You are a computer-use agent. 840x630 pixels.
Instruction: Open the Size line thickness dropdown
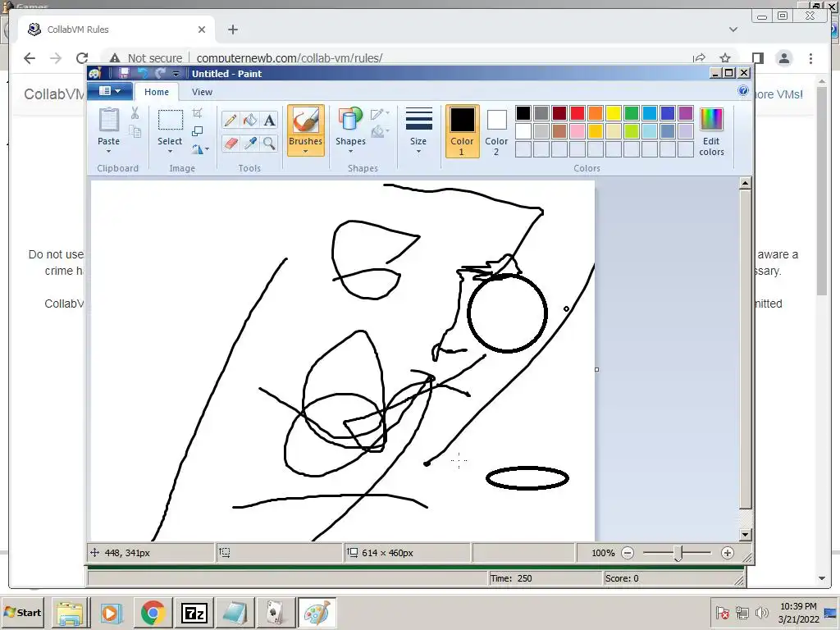[x=418, y=130]
